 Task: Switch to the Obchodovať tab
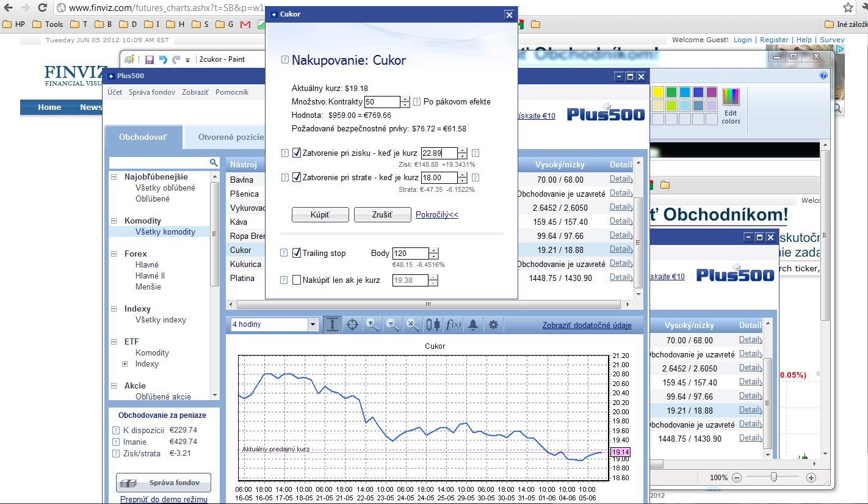coord(143,137)
